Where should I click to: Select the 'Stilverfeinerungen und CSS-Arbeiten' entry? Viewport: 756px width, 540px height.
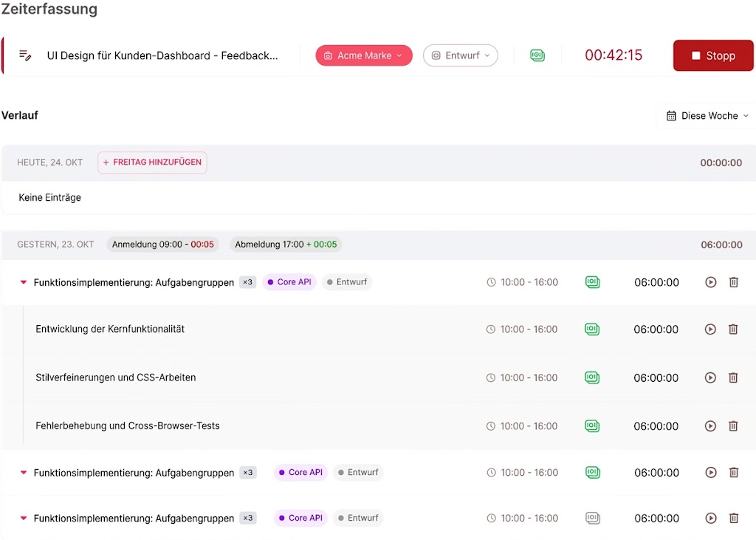click(x=116, y=377)
